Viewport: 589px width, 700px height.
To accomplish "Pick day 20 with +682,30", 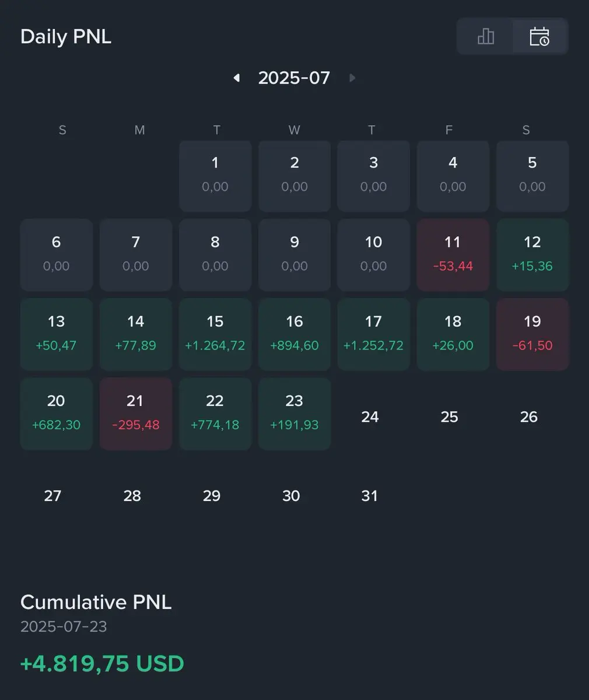I will (57, 414).
